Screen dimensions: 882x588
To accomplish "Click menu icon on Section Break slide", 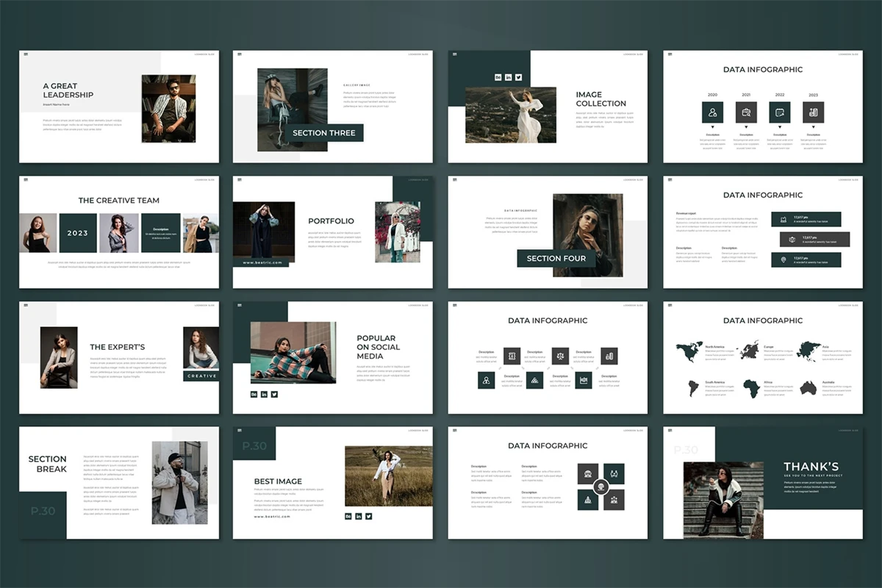I will point(24,430).
